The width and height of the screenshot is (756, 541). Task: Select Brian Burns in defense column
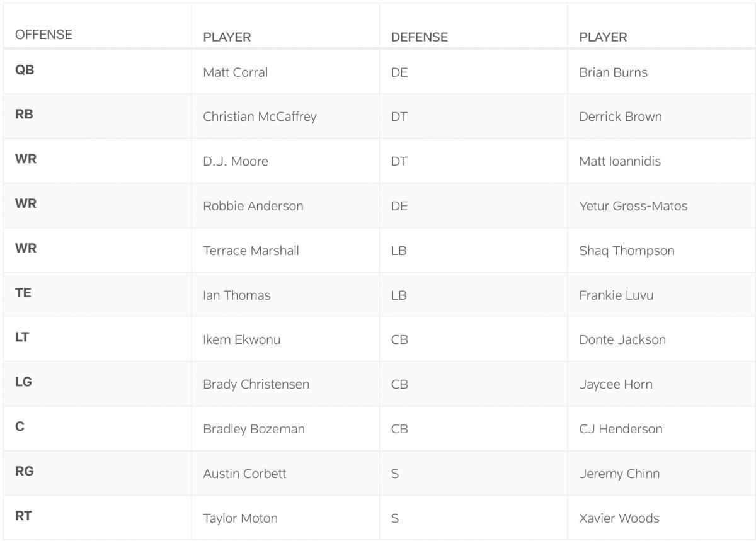click(x=613, y=72)
